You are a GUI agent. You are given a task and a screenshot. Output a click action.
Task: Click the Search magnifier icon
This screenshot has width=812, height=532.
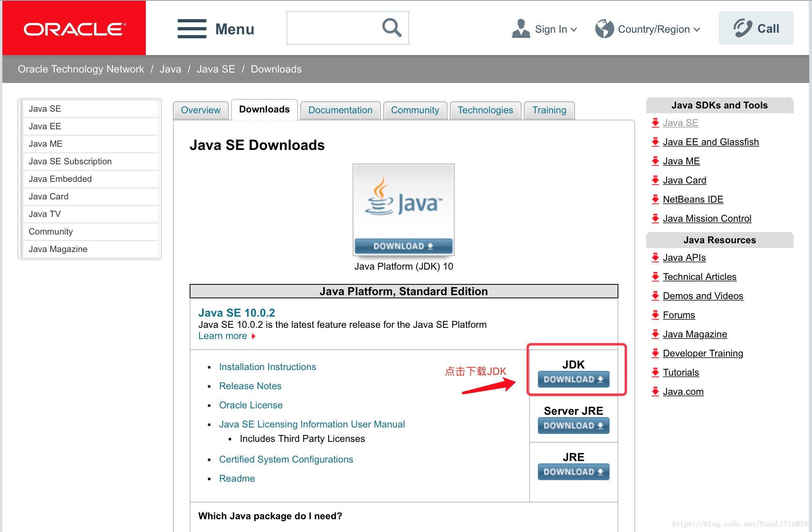pyautogui.click(x=392, y=28)
